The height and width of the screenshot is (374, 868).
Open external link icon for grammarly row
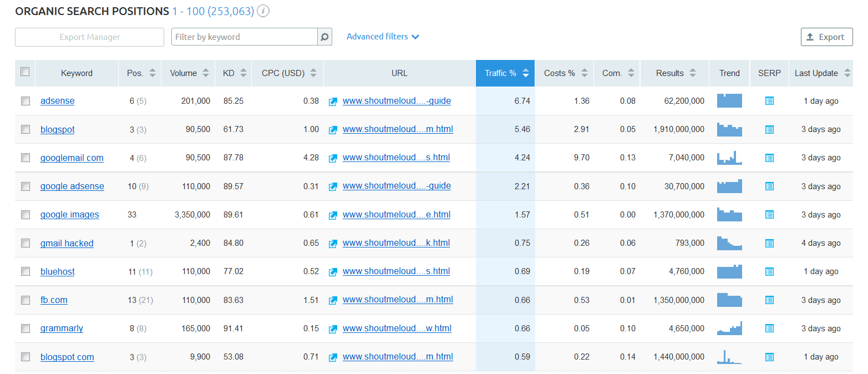coord(333,329)
